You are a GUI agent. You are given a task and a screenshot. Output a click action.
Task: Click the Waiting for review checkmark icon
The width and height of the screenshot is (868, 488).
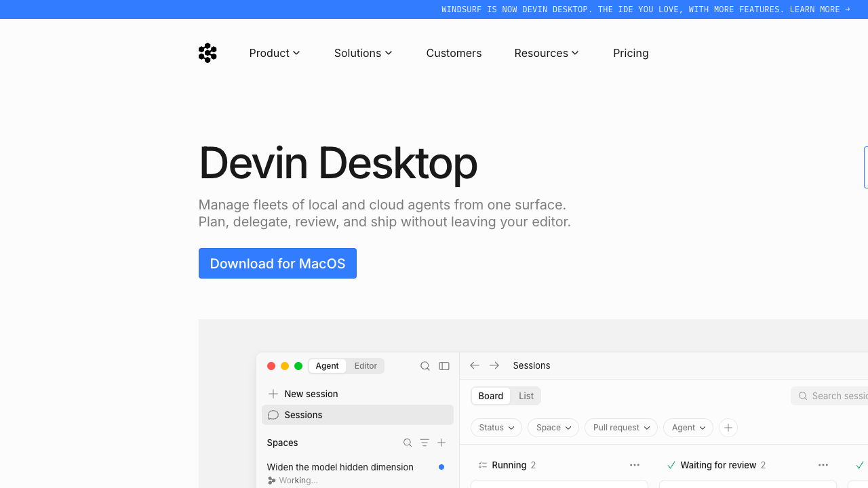click(671, 465)
